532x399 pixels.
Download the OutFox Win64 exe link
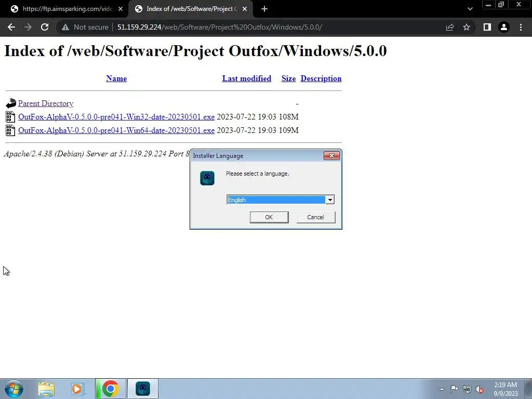click(116, 130)
